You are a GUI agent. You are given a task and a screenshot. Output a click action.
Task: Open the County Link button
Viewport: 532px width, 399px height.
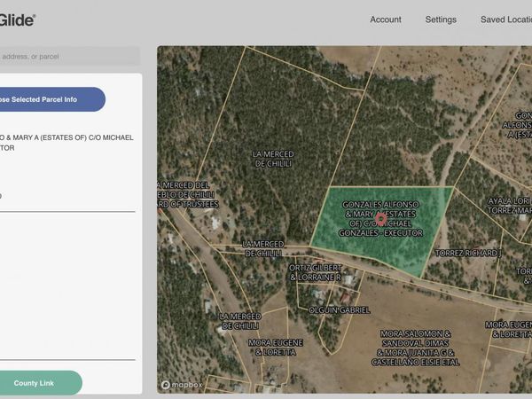coord(34,383)
